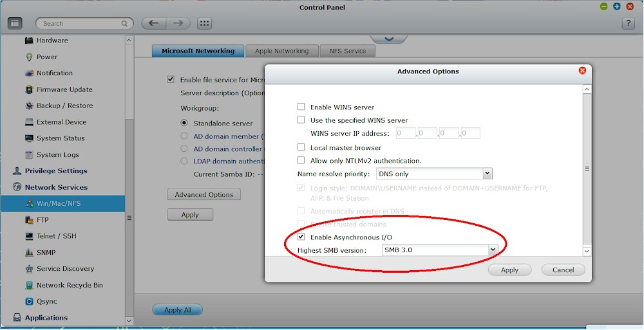This screenshot has height=330, width=644.
Task: Select the Standalone server radio button
Action: click(184, 123)
